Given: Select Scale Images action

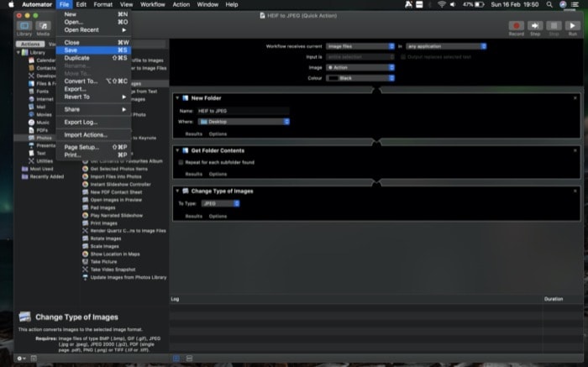Looking at the screenshot, I should tap(101, 246).
